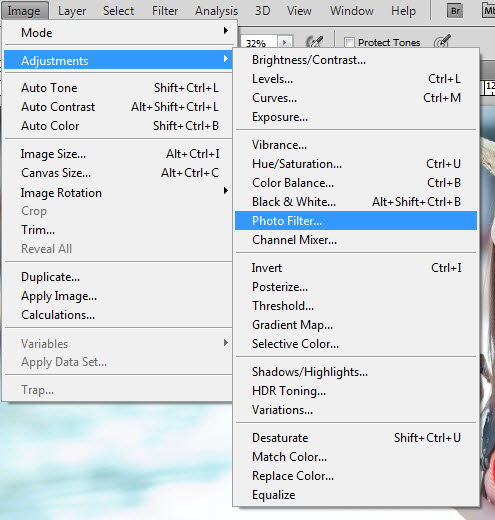The image size is (495, 520).
Task: Open the Window menu
Action: [352, 11]
